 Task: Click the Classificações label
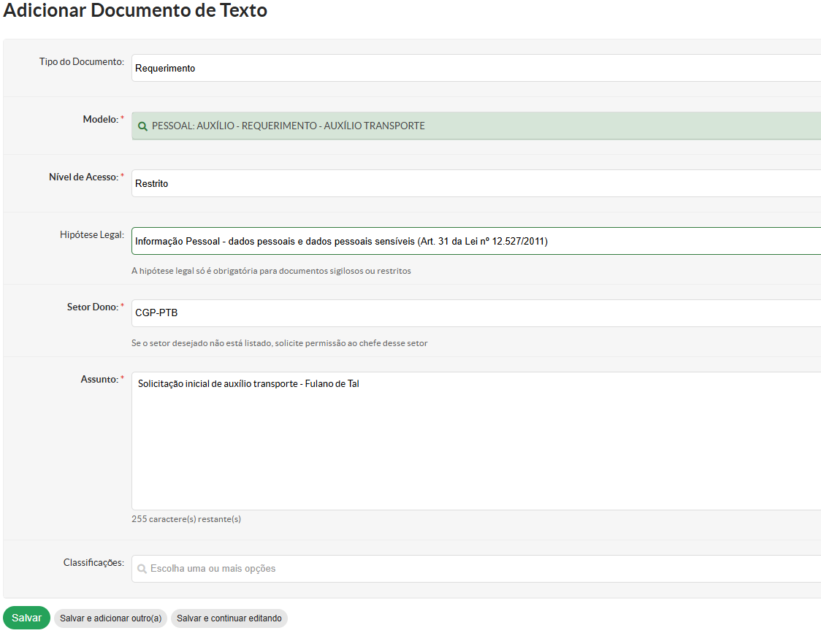coord(93,562)
